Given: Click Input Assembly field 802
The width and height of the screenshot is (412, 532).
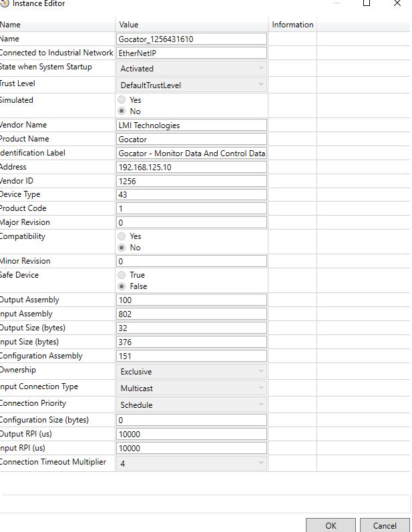Looking at the screenshot, I should click(x=192, y=314).
